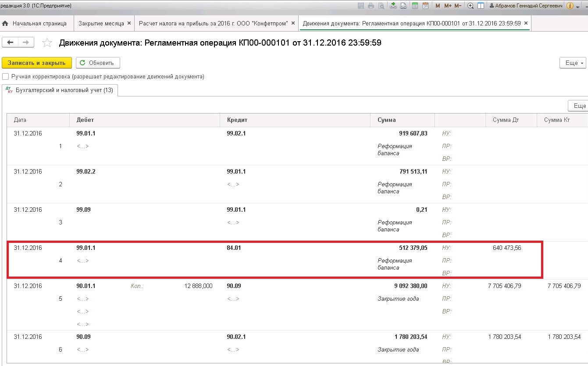Add document to favorites with star icon
The image size is (588, 366).
tap(46, 43)
